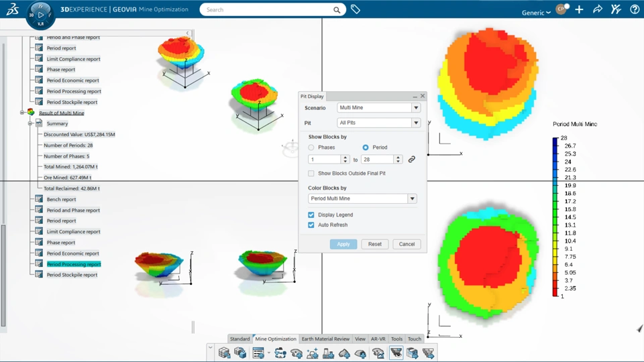Click the Reset button
This screenshot has height=362, width=644.
tap(374, 244)
